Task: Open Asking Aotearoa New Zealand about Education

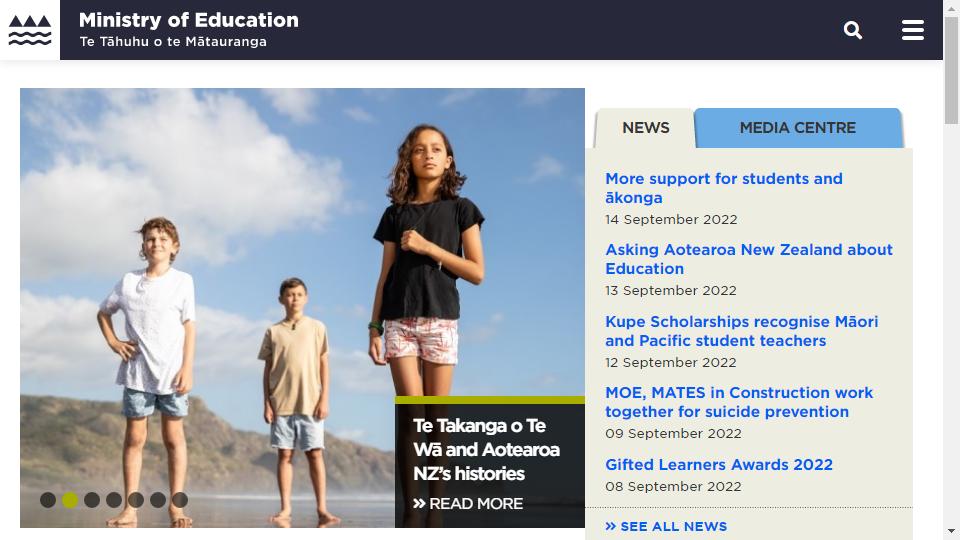Action: [749, 259]
